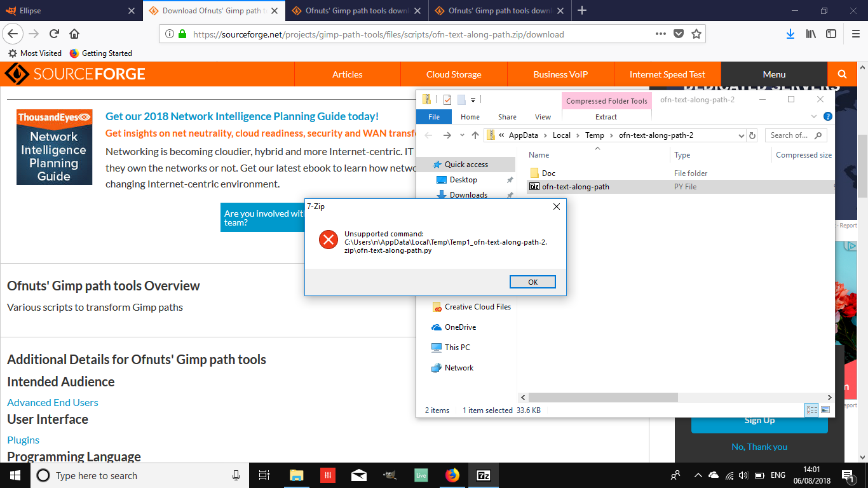Image resolution: width=868 pixels, height=488 pixels.
Task: Open the Windows Start menu
Action: coord(15,475)
